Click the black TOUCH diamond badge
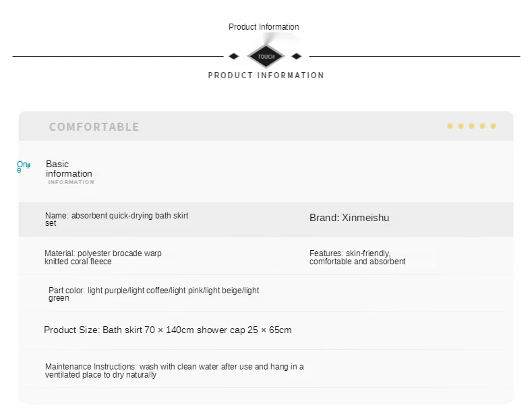This screenshot has height=418, width=532. tap(266, 57)
